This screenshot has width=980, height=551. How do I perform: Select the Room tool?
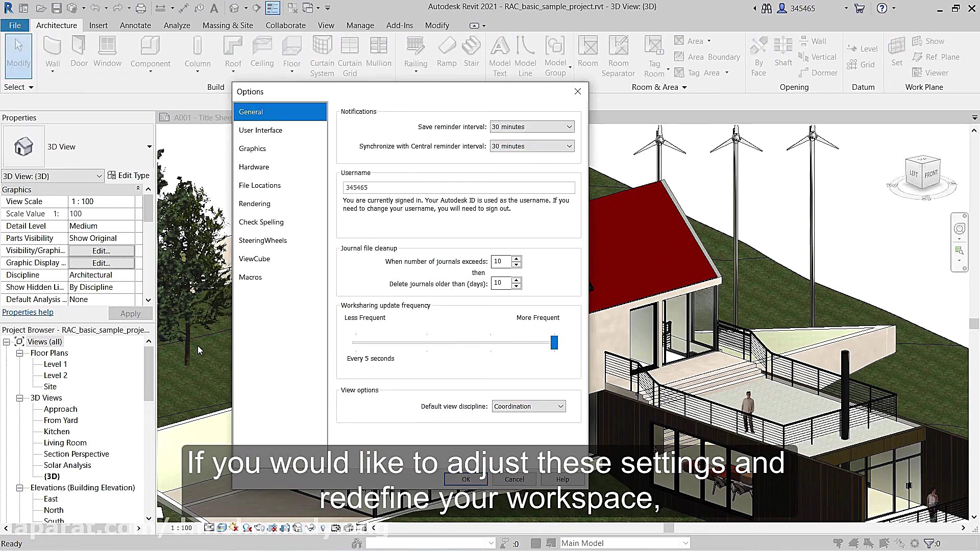tap(587, 53)
